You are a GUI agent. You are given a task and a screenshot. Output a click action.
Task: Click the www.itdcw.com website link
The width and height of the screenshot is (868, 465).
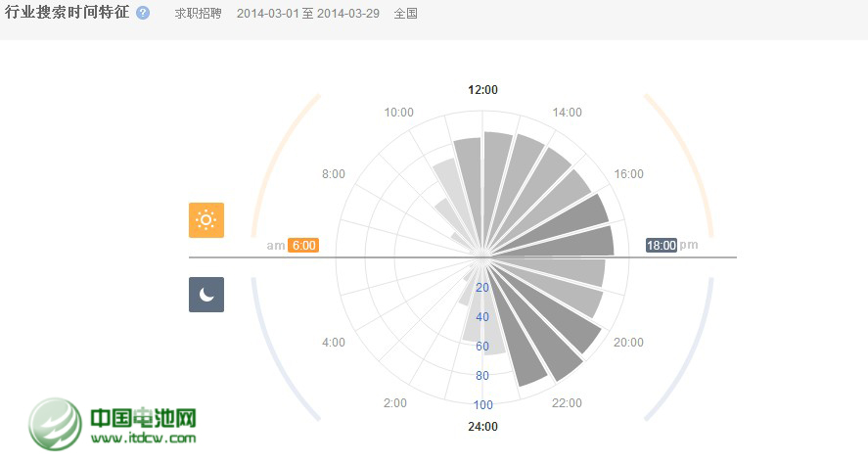click(x=144, y=439)
